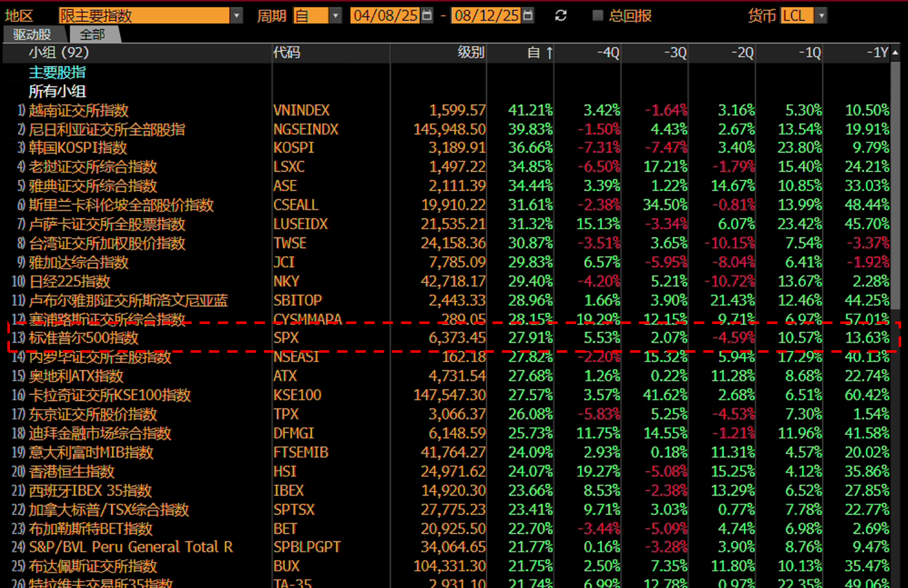
Task: Expand the 周期 dropdown
Action: (x=336, y=16)
